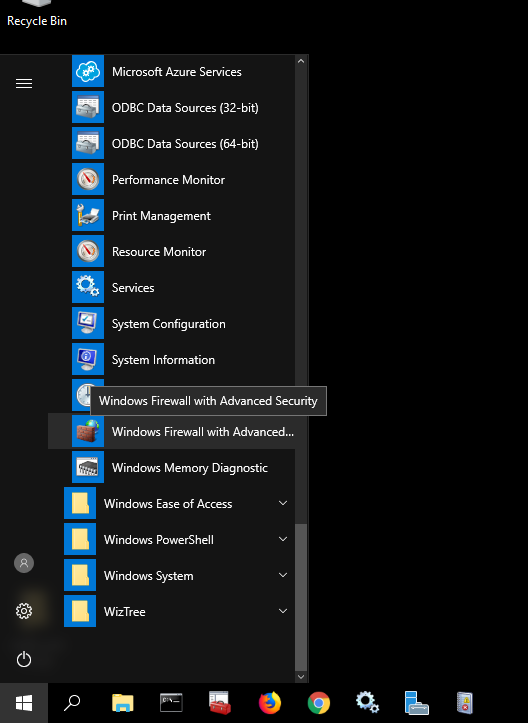The width and height of the screenshot is (528, 723).
Task: Click the app list scrollbar thumb
Action: (301, 597)
